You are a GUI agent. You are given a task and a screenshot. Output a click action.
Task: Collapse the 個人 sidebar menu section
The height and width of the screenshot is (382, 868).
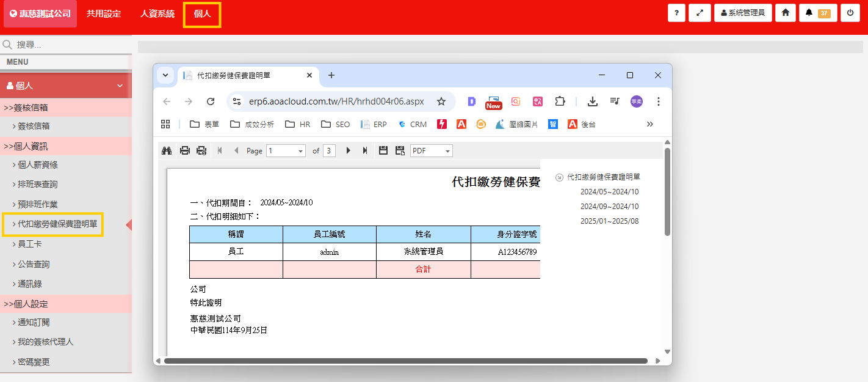(120, 86)
